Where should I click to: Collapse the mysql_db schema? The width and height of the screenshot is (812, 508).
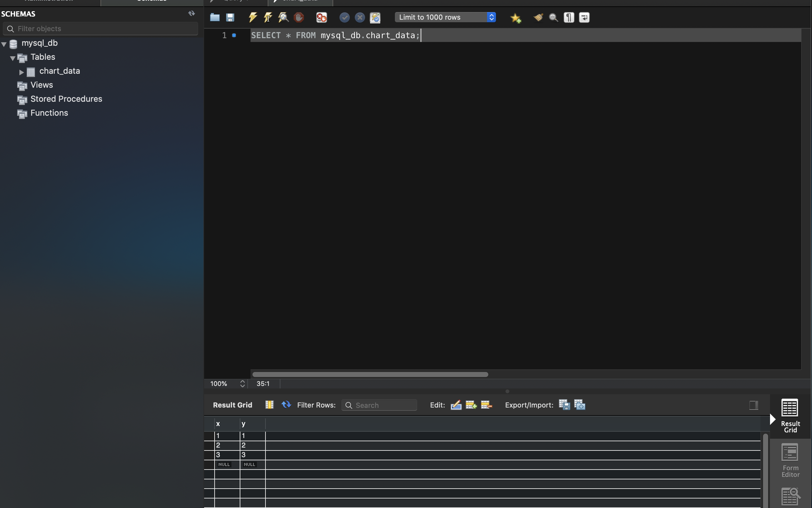(4, 44)
